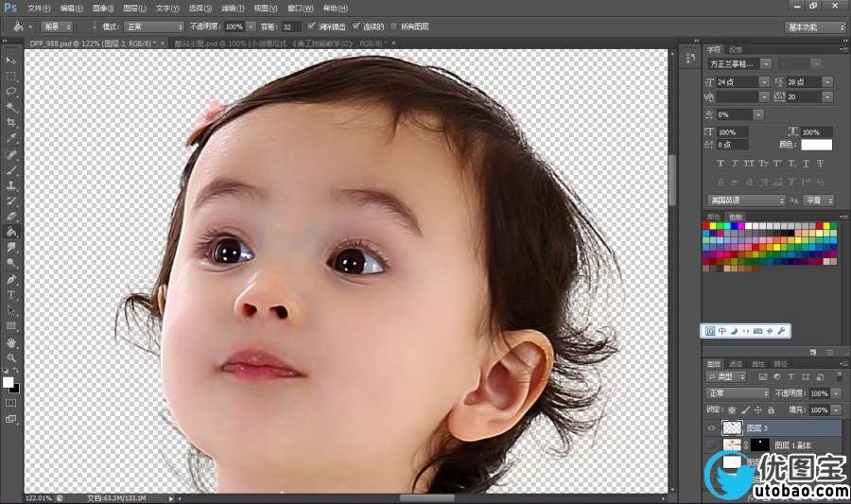Select the Brush tool

10,170
